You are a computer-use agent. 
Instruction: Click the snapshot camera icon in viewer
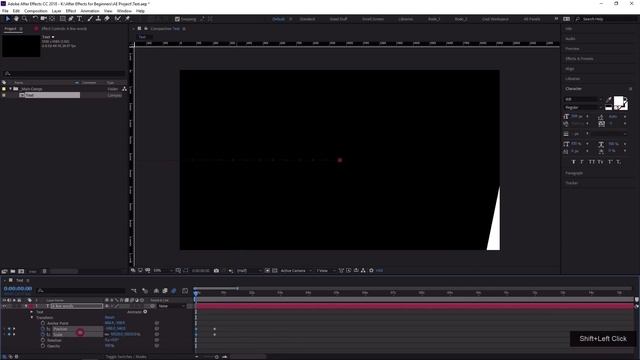click(216, 271)
